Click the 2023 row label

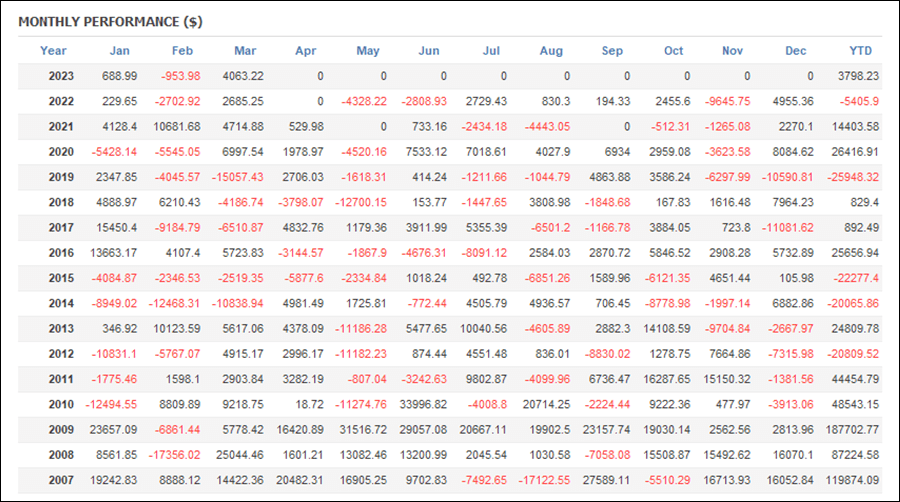coord(61,76)
